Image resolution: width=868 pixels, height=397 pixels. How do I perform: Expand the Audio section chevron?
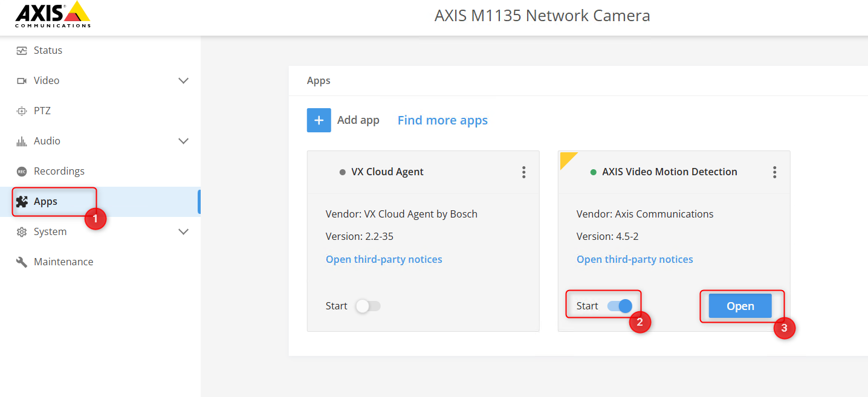(184, 141)
